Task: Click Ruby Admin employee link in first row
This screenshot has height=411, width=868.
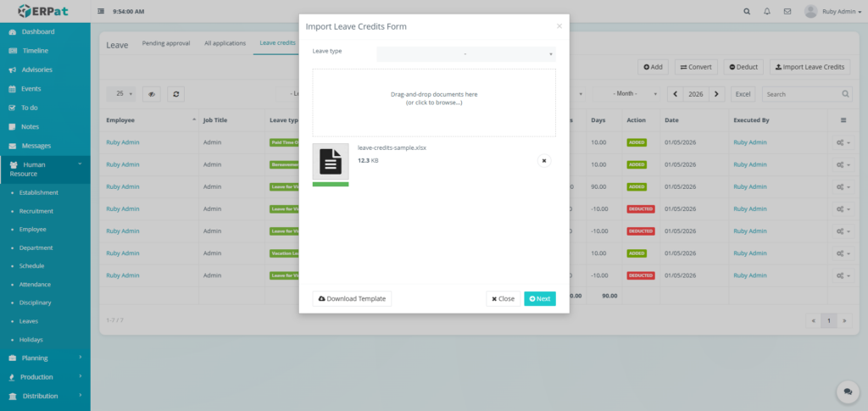Action: tap(123, 142)
